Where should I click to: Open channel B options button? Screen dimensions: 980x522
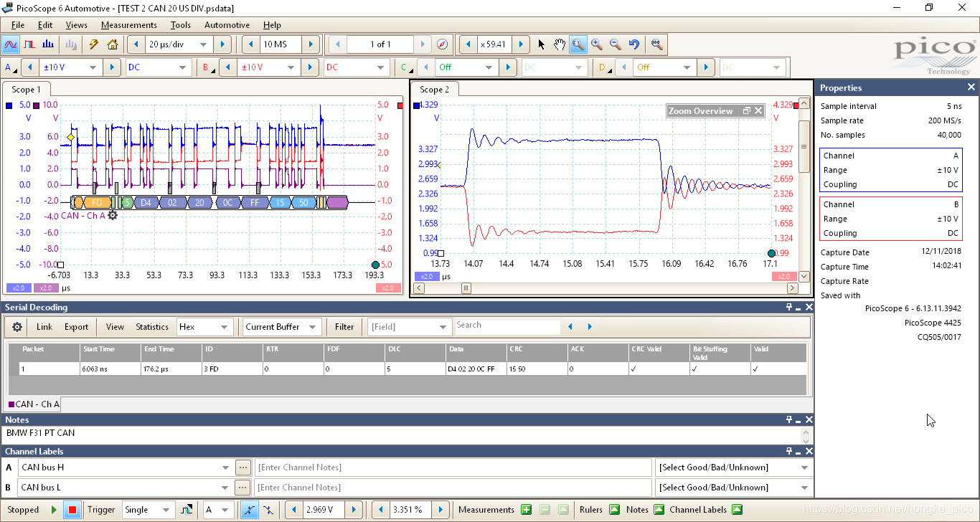pos(208,67)
